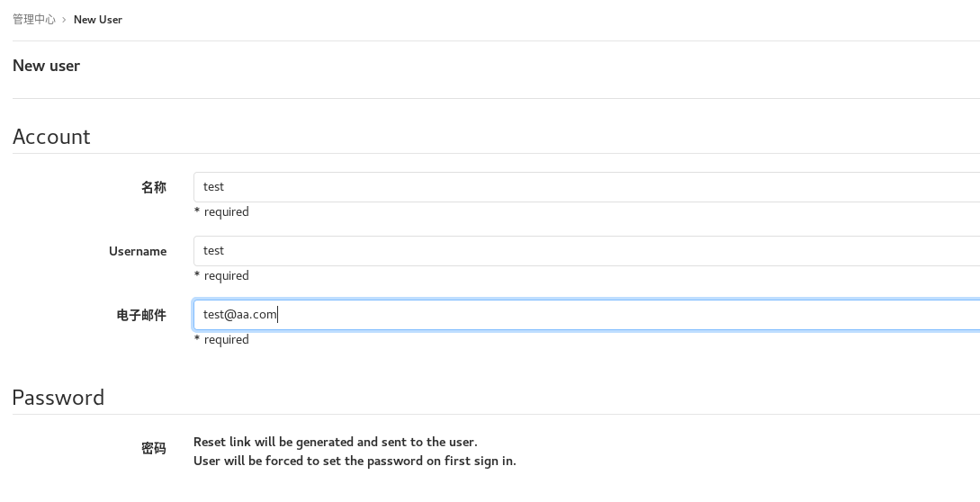Click the required hint under Username
This screenshot has width=980, height=502.
click(x=222, y=276)
